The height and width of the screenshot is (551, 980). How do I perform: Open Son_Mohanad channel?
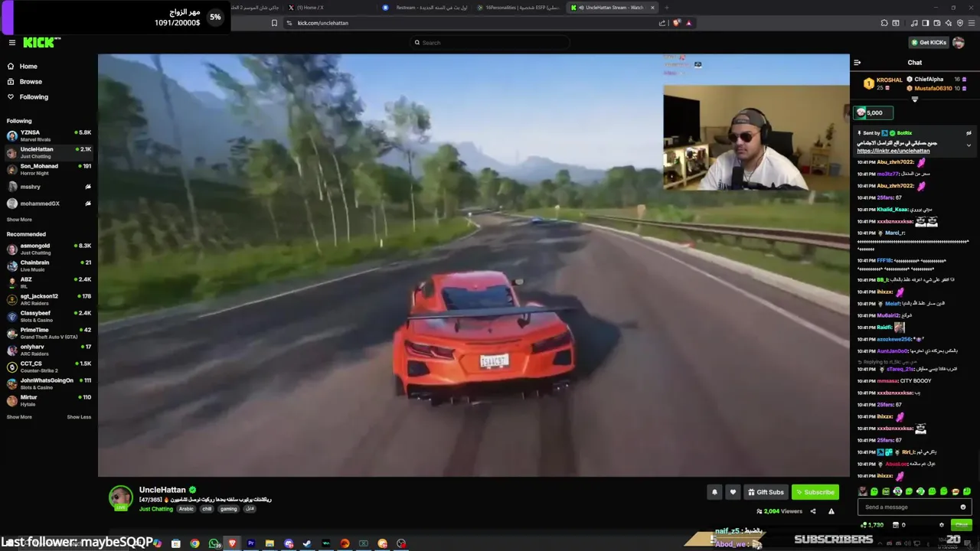(x=47, y=169)
